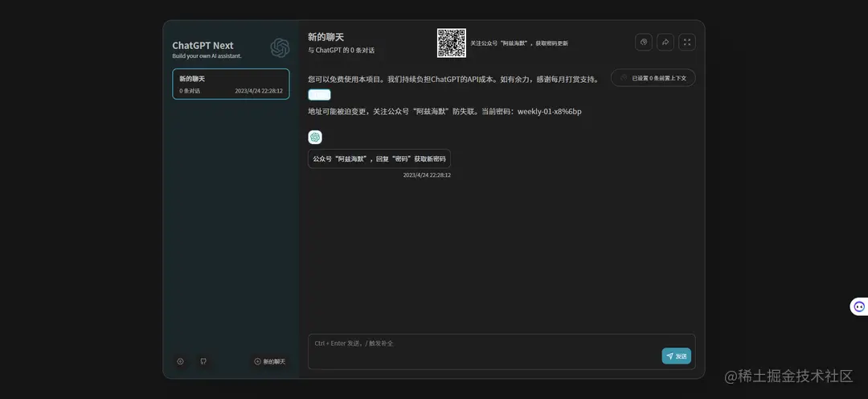This screenshot has height=399, width=868.
Task: Send the message with the 发送 button
Action: click(x=677, y=356)
